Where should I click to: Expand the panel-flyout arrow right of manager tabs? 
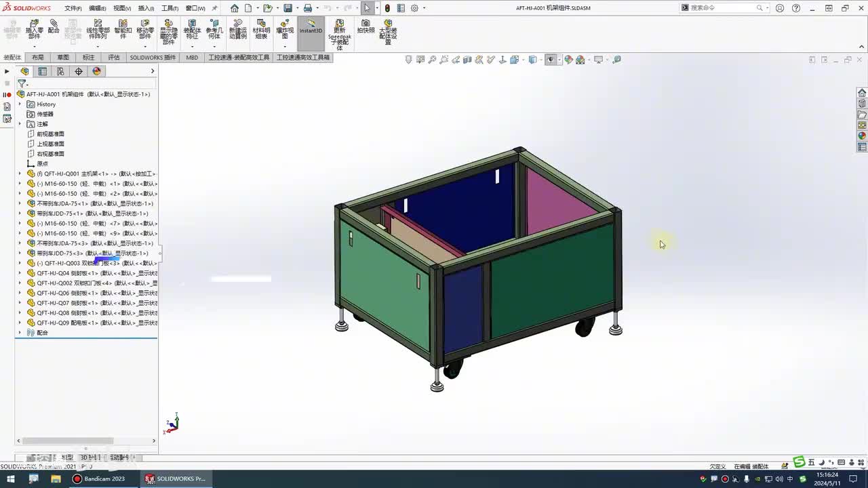153,71
